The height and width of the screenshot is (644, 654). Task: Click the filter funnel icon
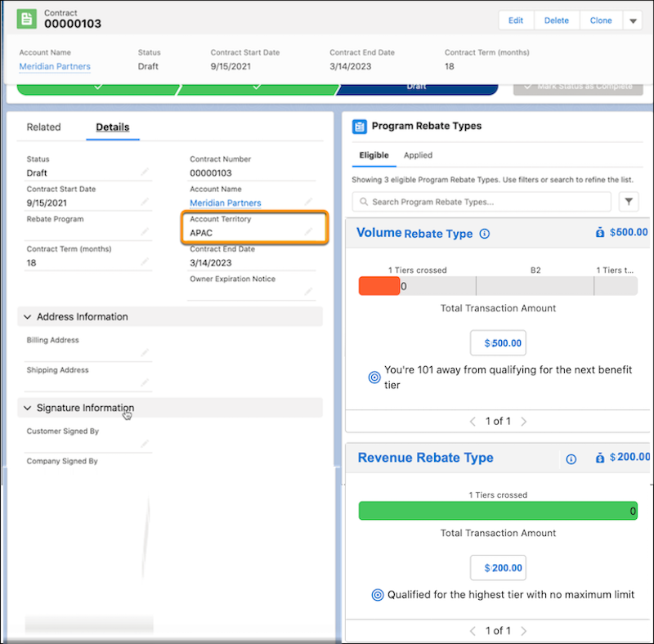pos(629,202)
